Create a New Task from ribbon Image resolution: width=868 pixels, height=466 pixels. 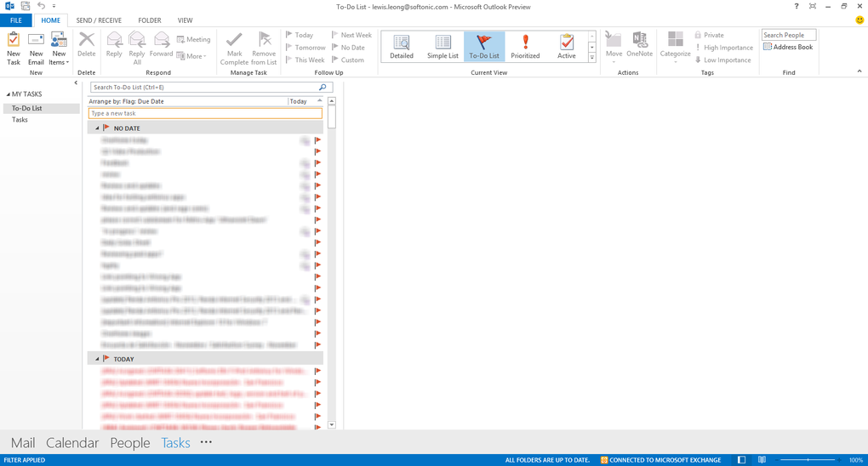tap(14, 48)
